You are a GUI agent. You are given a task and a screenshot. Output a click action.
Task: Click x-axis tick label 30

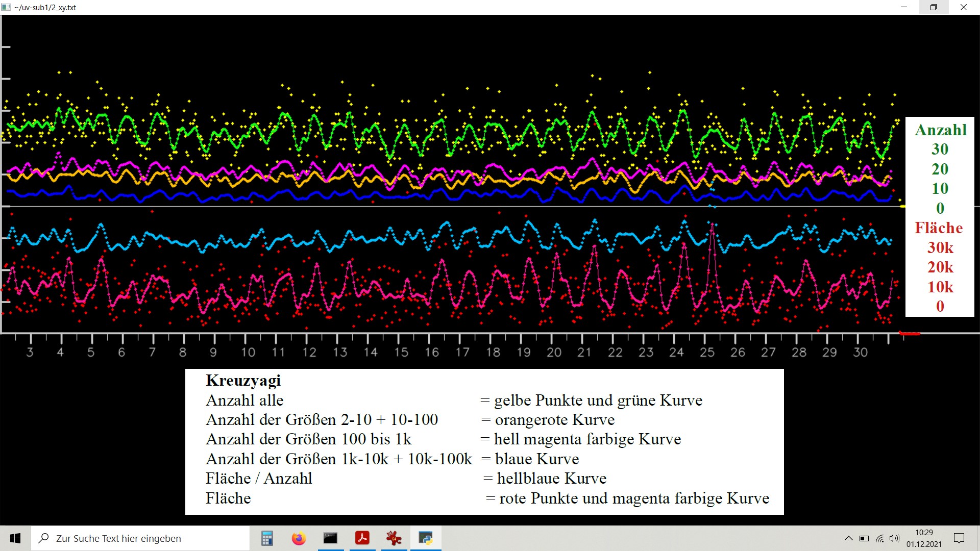pos(860,352)
